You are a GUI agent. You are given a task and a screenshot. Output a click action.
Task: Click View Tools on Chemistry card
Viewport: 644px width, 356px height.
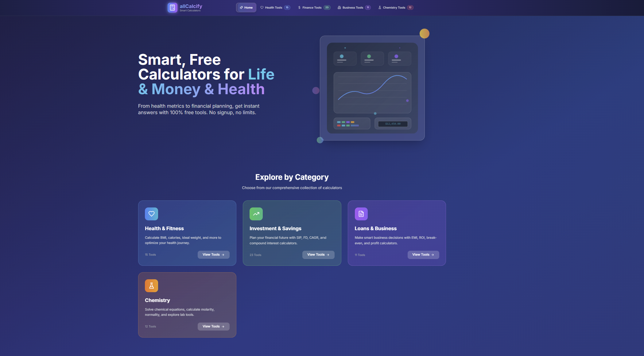[213, 327]
